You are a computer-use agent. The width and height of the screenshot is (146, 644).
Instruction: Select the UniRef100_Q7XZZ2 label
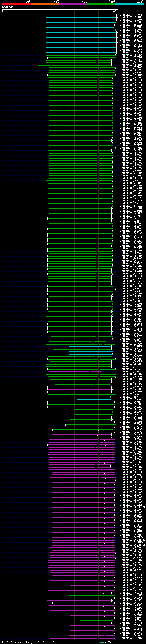pyautogui.click(x=131, y=48)
